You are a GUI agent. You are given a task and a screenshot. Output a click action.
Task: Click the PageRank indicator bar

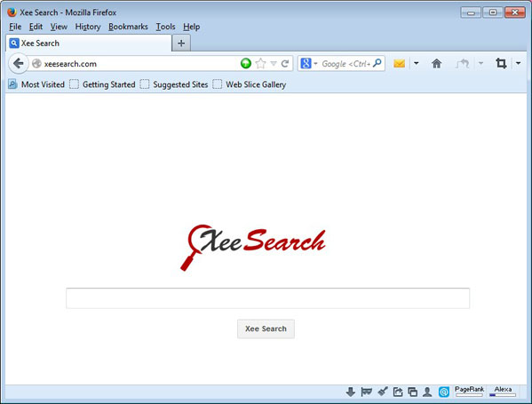click(469, 391)
